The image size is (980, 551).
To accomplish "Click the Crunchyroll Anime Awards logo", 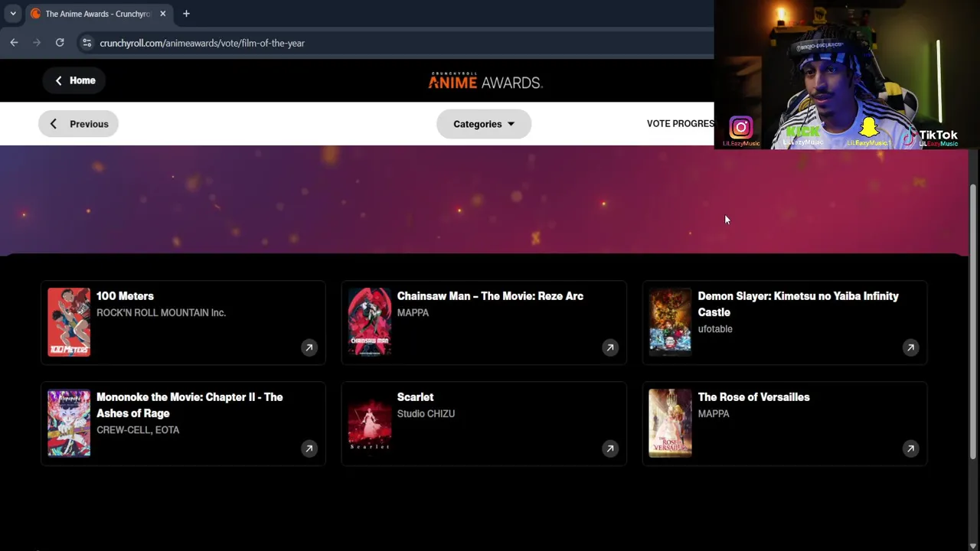I will click(x=485, y=81).
